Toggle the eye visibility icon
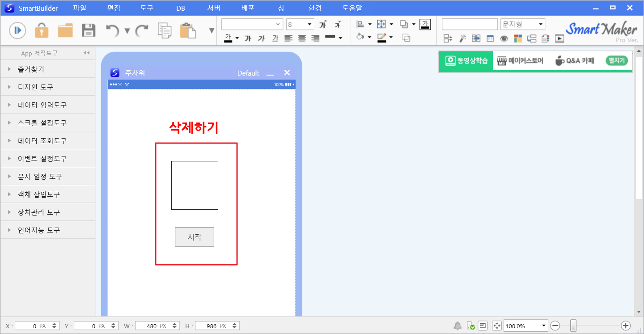This screenshot has width=644, height=334. 504,38
